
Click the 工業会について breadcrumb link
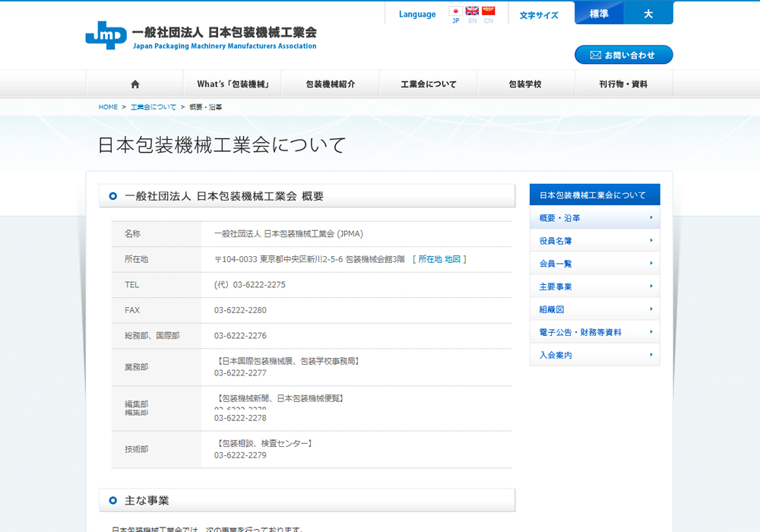pyautogui.click(x=154, y=107)
